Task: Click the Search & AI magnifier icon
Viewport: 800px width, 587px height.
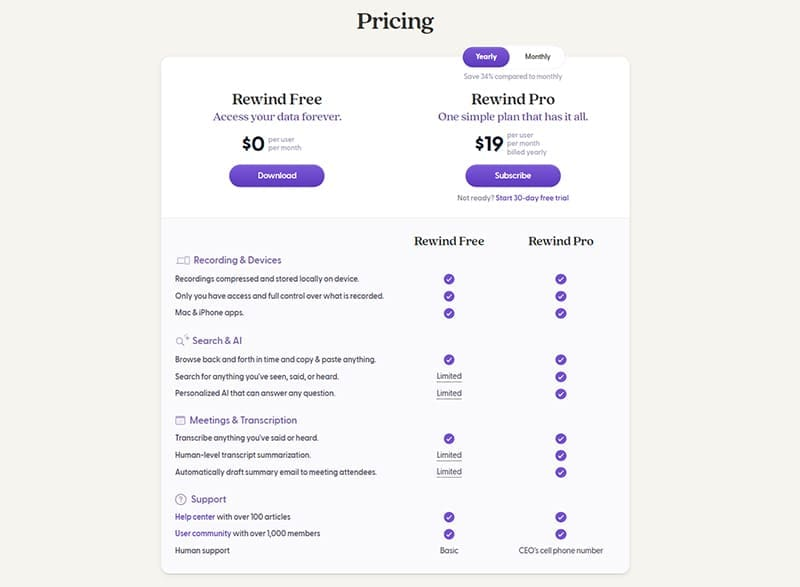Action: coord(182,340)
